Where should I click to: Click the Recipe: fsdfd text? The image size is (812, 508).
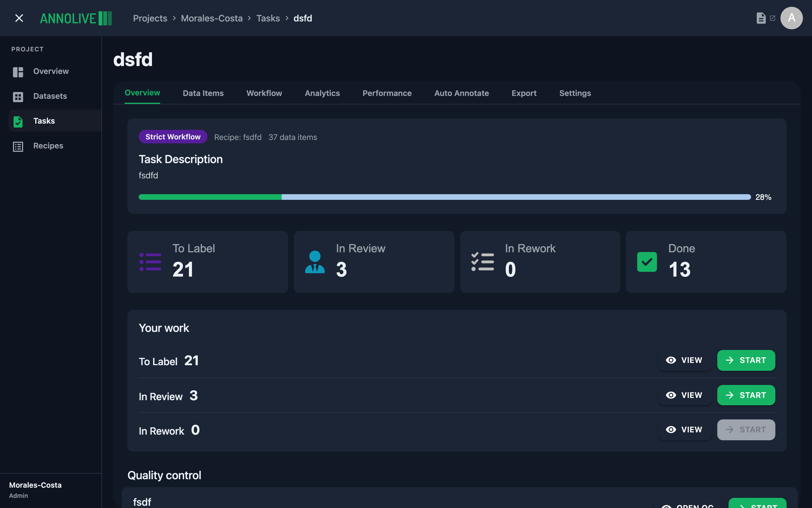238,137
